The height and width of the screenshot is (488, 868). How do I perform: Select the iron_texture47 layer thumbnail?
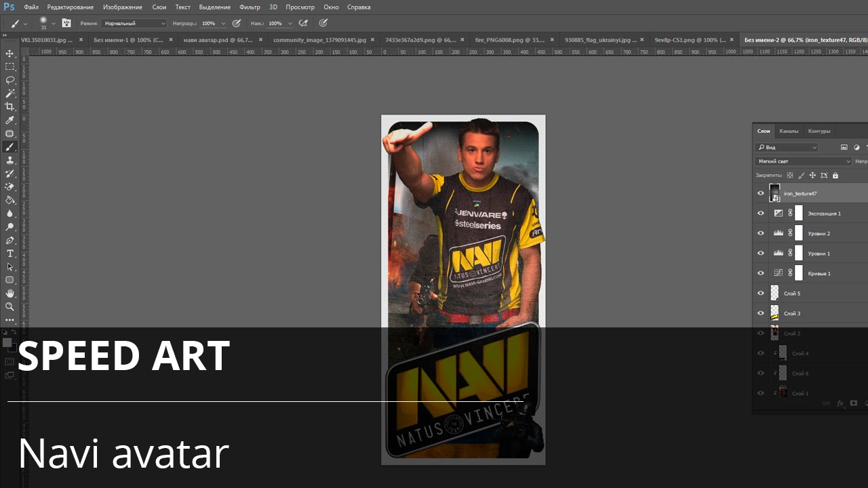click(x=774, y=193)
